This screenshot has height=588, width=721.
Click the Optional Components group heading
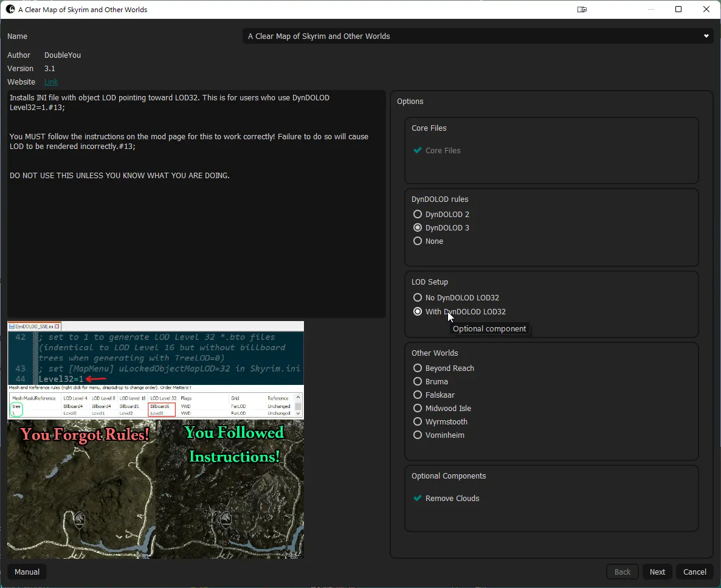[448, 476]
